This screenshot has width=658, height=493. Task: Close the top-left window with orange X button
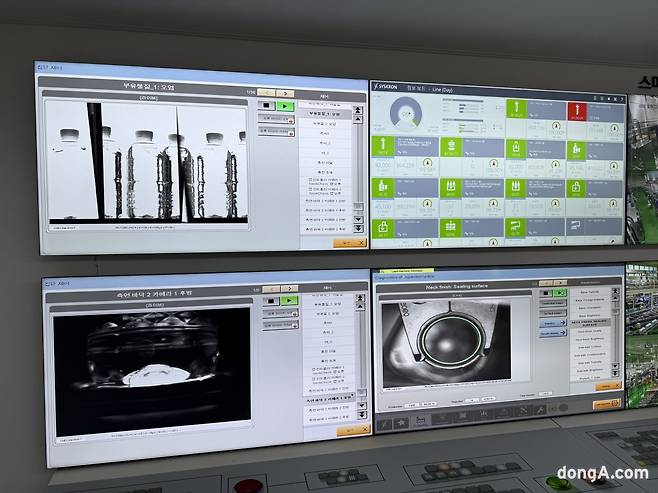(x=350, y=243)
